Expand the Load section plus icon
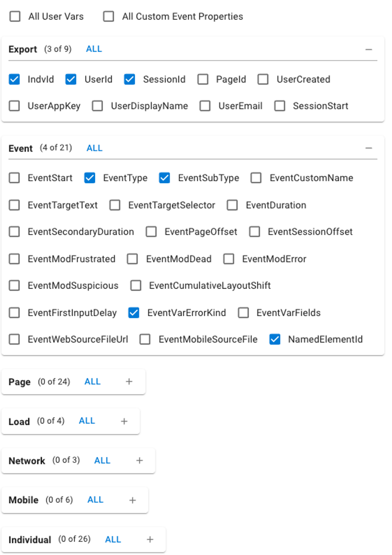 pos(124,421)
